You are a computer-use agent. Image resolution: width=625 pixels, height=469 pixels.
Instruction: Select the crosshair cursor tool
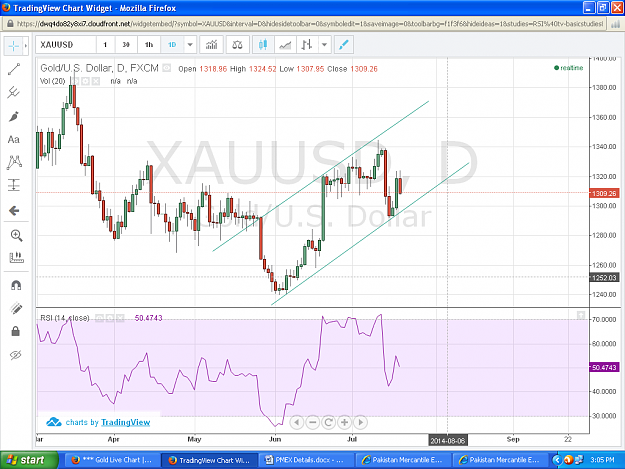[x=14, y=46]
